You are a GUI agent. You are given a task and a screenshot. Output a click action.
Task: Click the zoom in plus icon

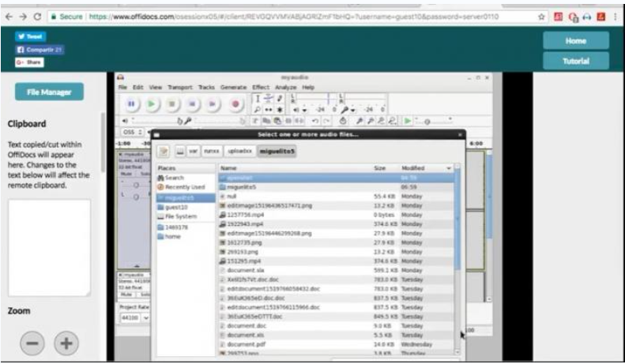pyautogui.click(x=66, y=344)
